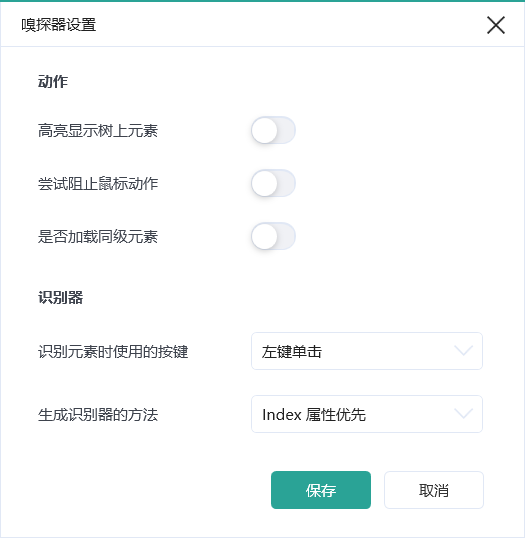This screenshot has width=525, height=538.
Task: Open the 识别元素时使用的按键 dropdown
Action: click(x=367, y=351)
